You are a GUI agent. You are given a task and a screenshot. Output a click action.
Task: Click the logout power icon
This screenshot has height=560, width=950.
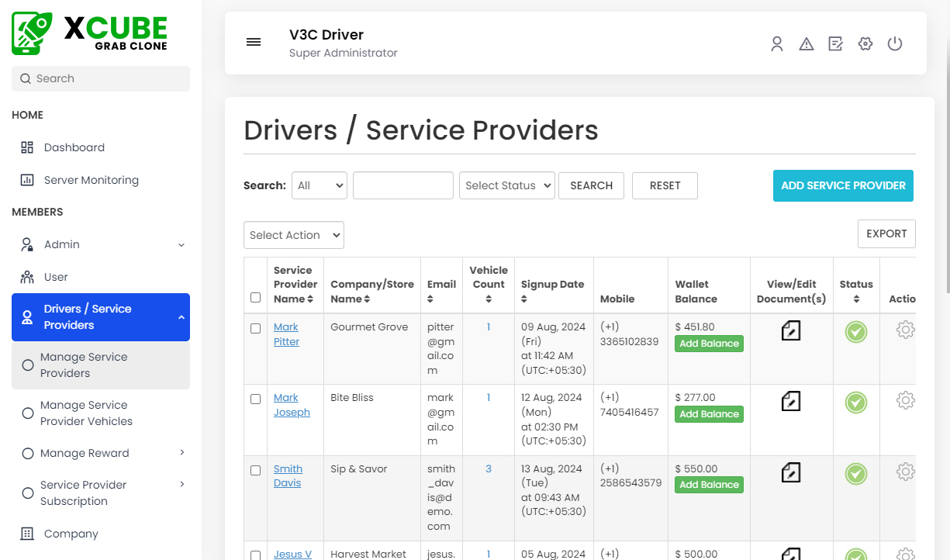[x=894, y=43]
